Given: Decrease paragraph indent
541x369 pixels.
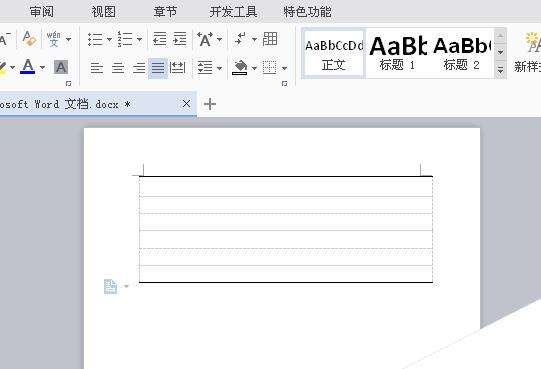Looking at the screenshot, I should [160, 39].
